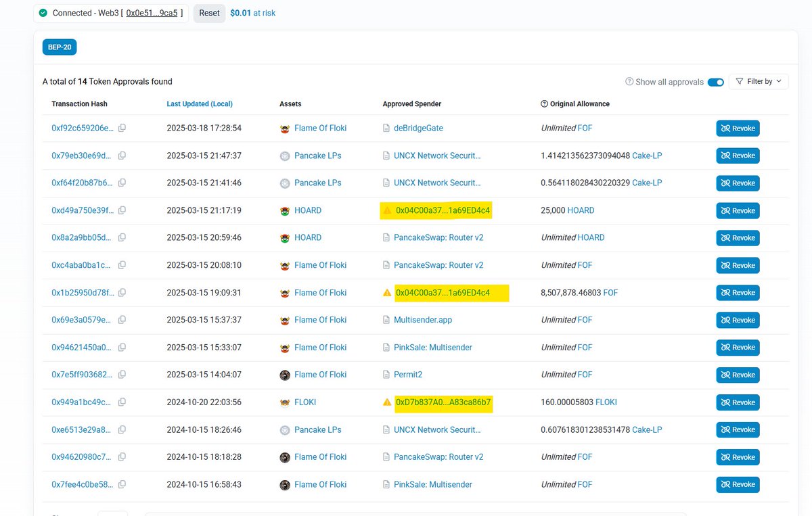Click the warning icon beside 0xD7b837A0...A83ca86b7
This screenshot has width=812, height=516.
pos(387,402)
